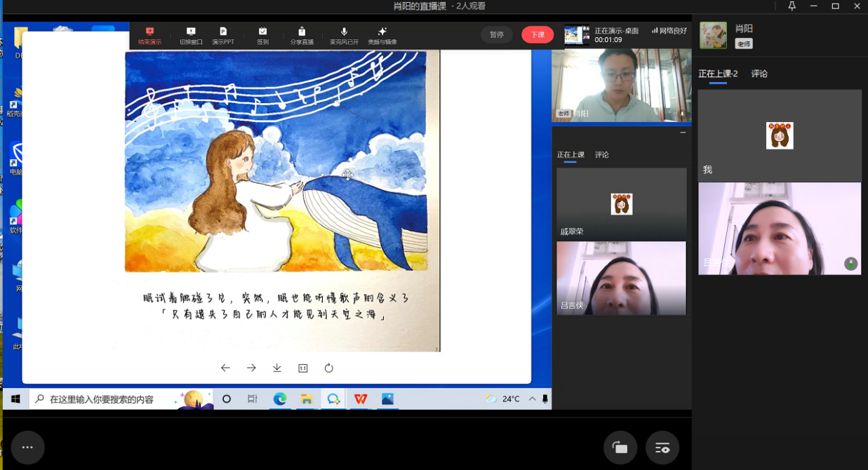The width and height of the screenshot is (868, 470).
Task: Click the Windows search input box
Action: click(x=102, y=399)
